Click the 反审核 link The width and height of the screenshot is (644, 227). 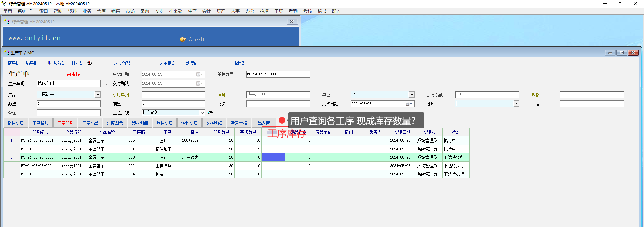pos(166,63)
